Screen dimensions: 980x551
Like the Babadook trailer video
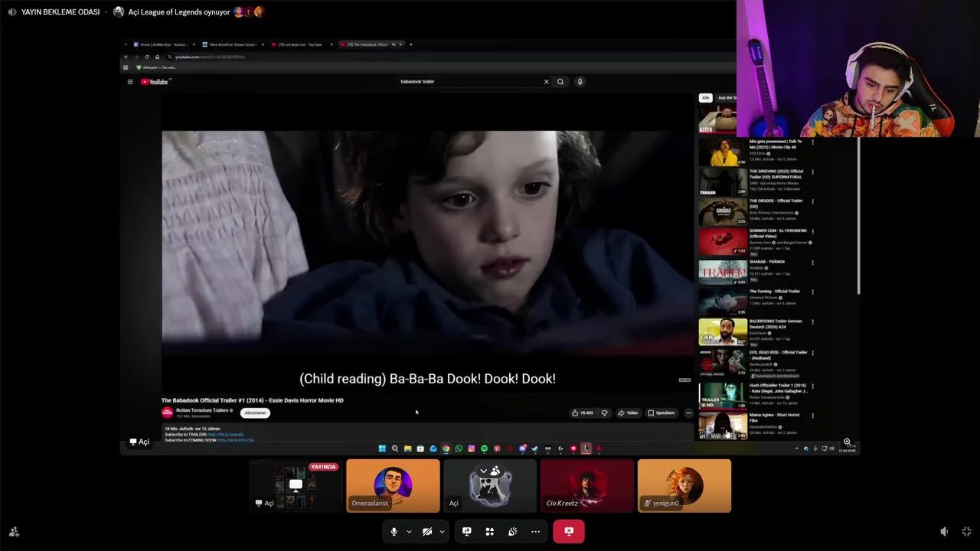pos(583,413)
